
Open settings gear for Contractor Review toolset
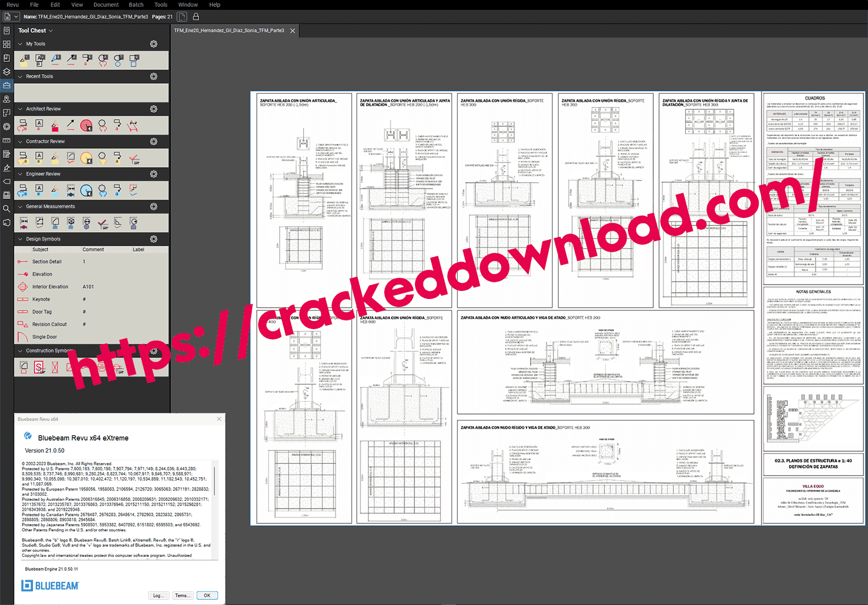(153, 142)
